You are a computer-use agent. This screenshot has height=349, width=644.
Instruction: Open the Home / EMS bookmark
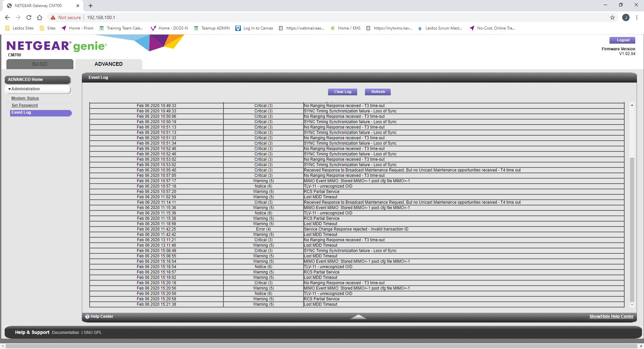tap(345, 28)
